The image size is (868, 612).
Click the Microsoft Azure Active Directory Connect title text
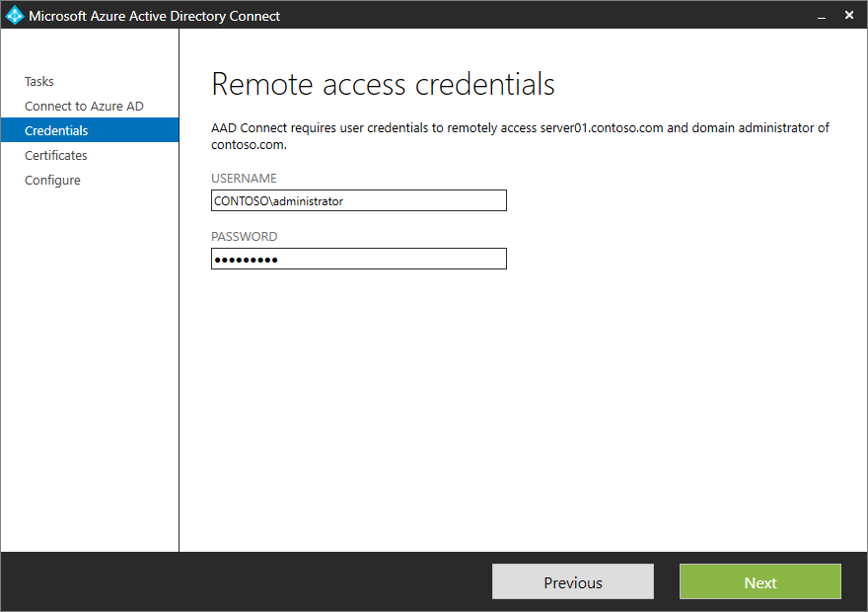(x=153, y=16)
